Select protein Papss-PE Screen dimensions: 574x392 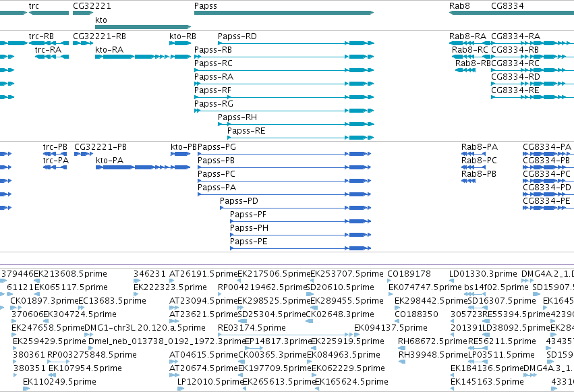point(301,248)
